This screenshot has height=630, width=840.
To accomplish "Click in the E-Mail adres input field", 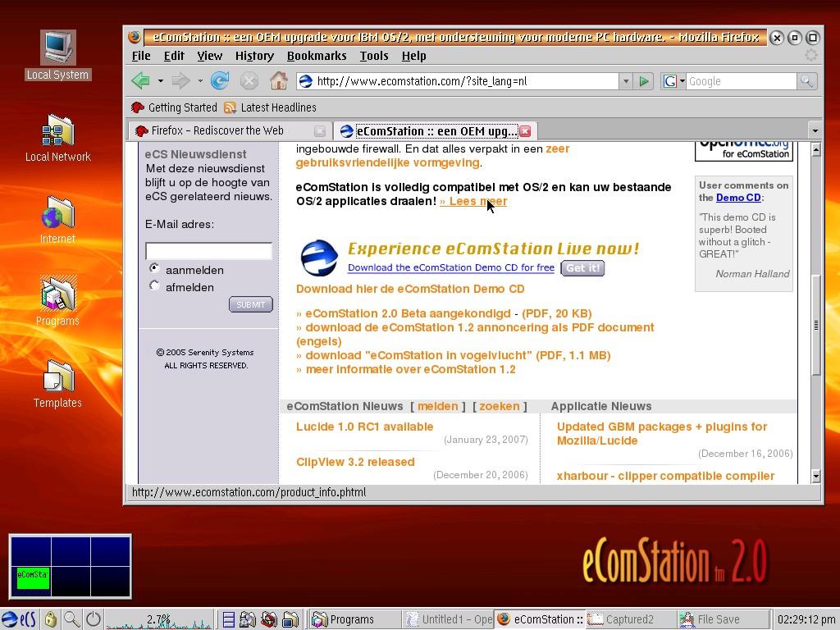I will (208, 251).
